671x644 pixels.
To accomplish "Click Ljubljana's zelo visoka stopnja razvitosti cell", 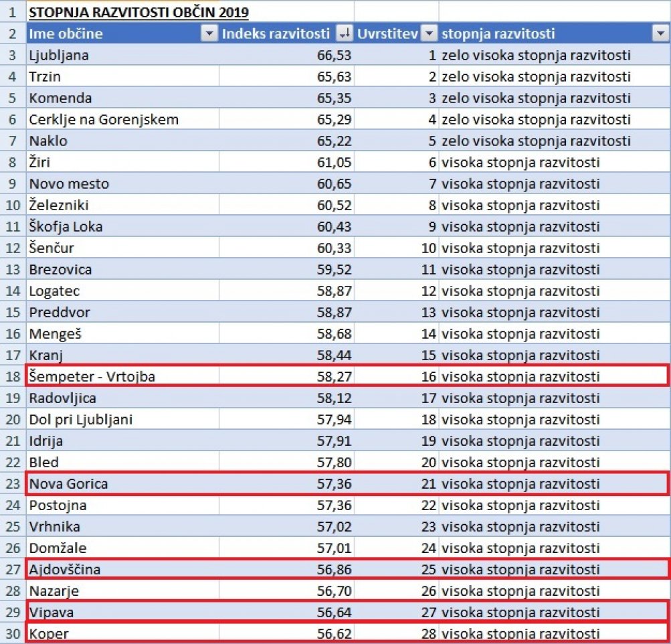I will point(555,56).
